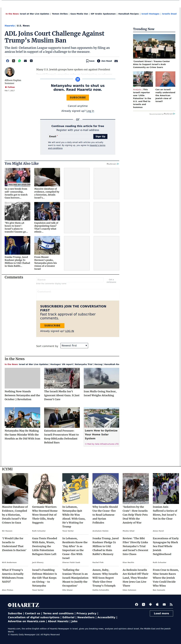Open RSS feed footer icon
Screen dimensions: 181x644
click(x=171, y=604)
